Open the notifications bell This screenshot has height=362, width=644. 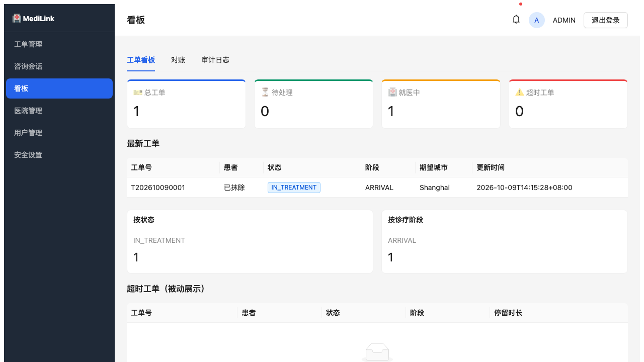tap(516, 20)
